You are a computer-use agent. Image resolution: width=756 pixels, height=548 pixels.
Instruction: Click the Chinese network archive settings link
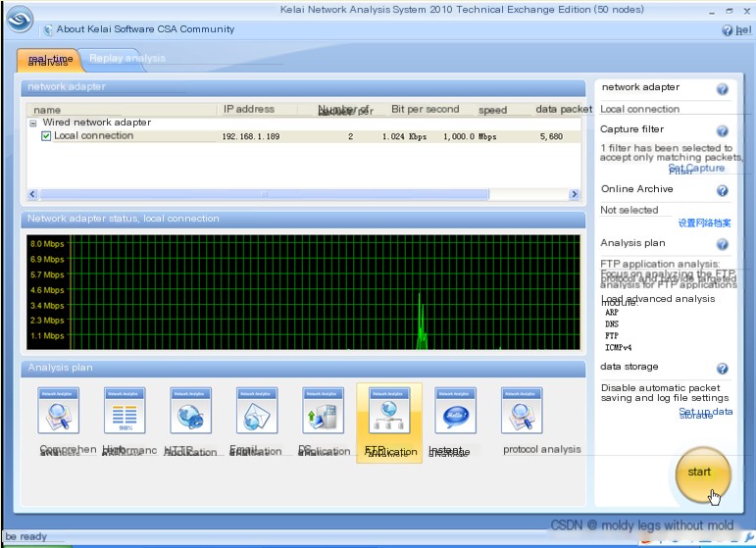(704, 223)
